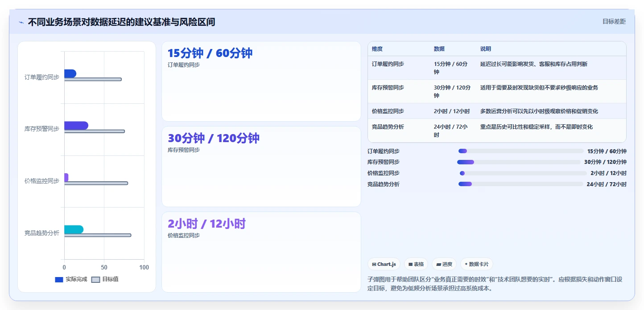Click the indigo 库存预警同步 actual bar in chart
The width and height of the screenshot is (644, 310).
click(x=76, y=126)
